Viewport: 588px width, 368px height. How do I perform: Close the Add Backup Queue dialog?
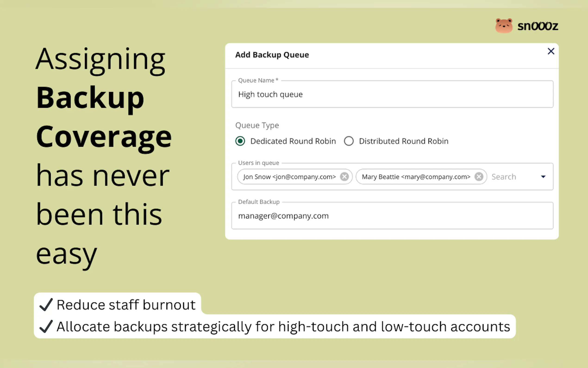point(551,51)
